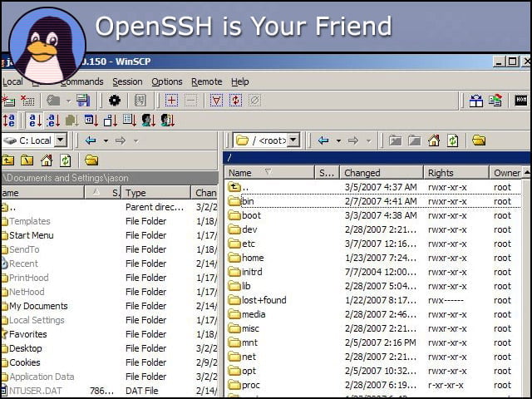The width and height of the screenshot is (532, 399).
Task: Refresh the remote panel directory
Action: (x=452, y=140)
